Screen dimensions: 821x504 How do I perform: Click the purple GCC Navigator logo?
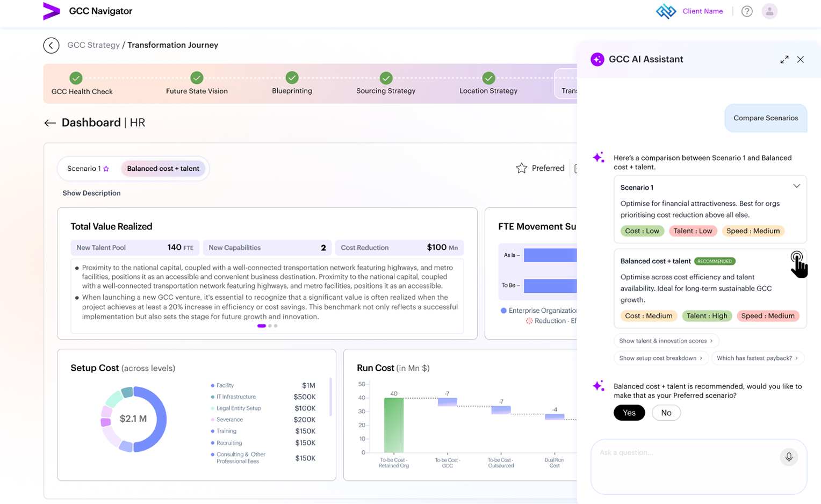(52, 11)
